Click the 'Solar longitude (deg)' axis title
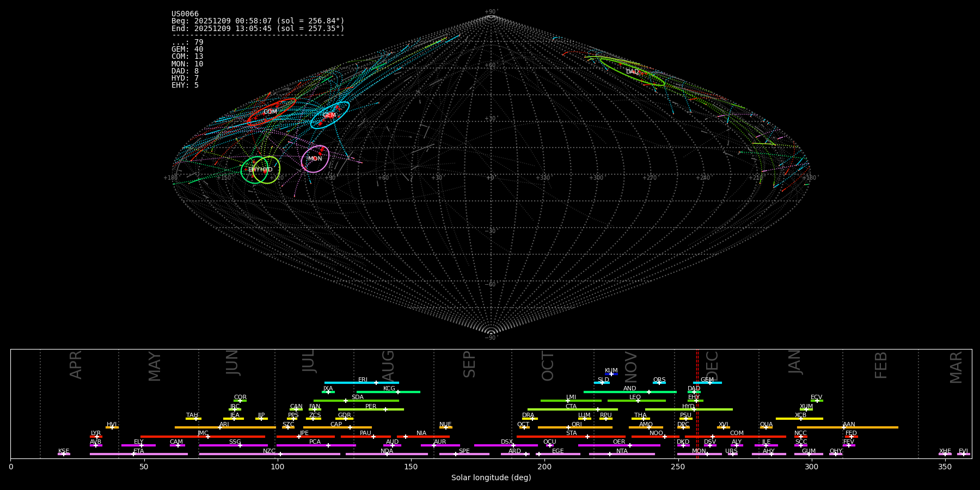The image size is (980, 490). tap(491, 477)
